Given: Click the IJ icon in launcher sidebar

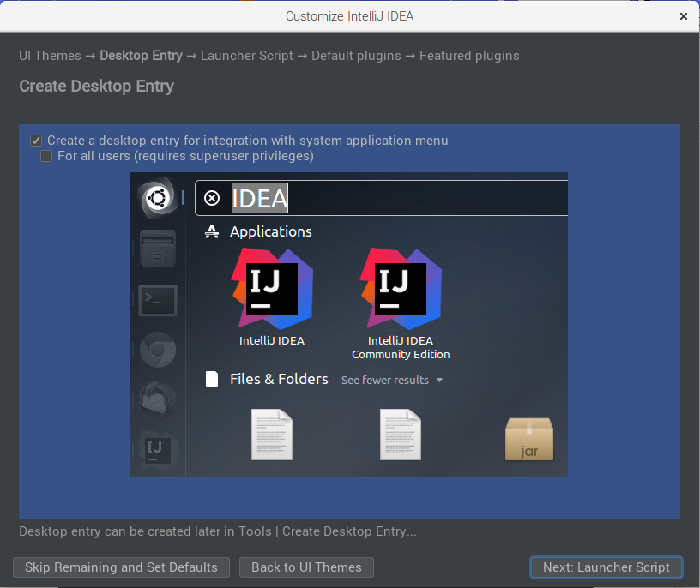Looking at the screenshot, I should pos(158,450).
